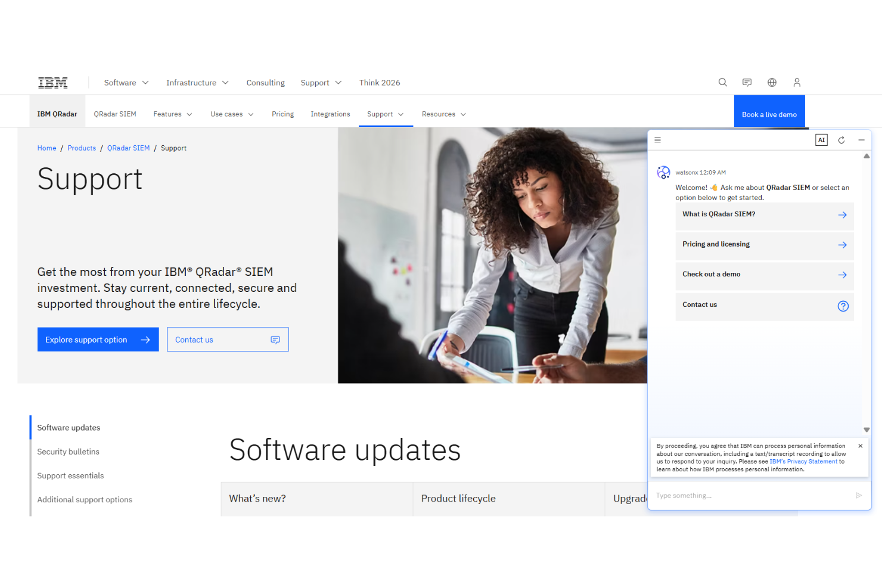This screenshot has width=882, height=588.
Task: Open the Consulting menu item
Action: coord(266,83)
